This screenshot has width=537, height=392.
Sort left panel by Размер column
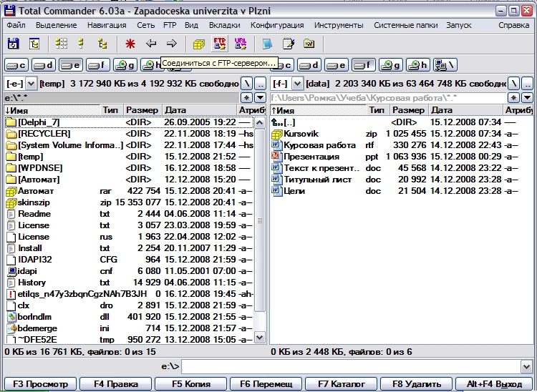(x=142, y=110)
